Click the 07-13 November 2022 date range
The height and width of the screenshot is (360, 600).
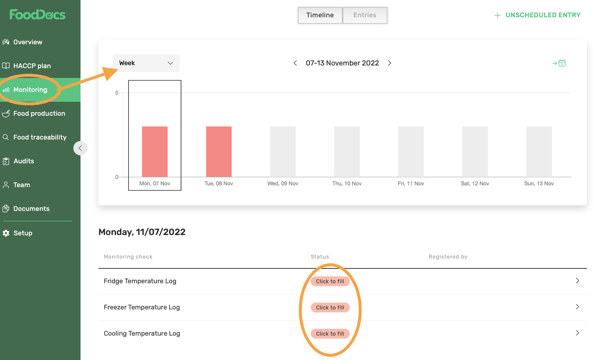pyautogui.click(x=342, y=63)
